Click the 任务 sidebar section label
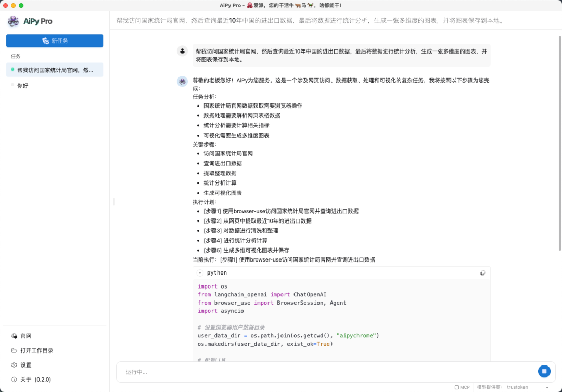This screenshot has height=392, width=562. pyautogui.click(x=16, y=56)
